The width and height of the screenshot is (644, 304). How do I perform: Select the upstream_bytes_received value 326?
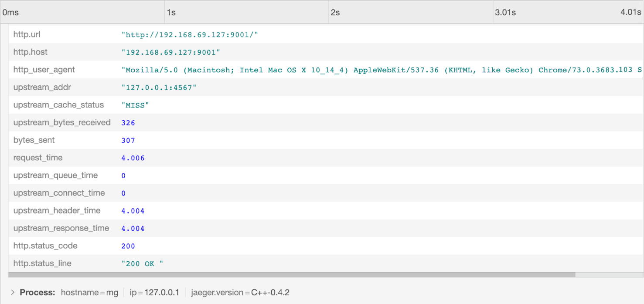coord(128,123)
